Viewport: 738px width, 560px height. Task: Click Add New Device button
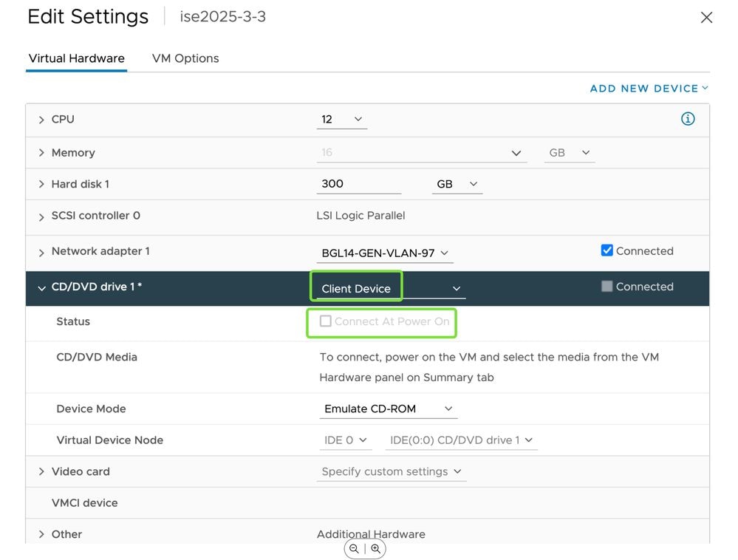[649, 89]
